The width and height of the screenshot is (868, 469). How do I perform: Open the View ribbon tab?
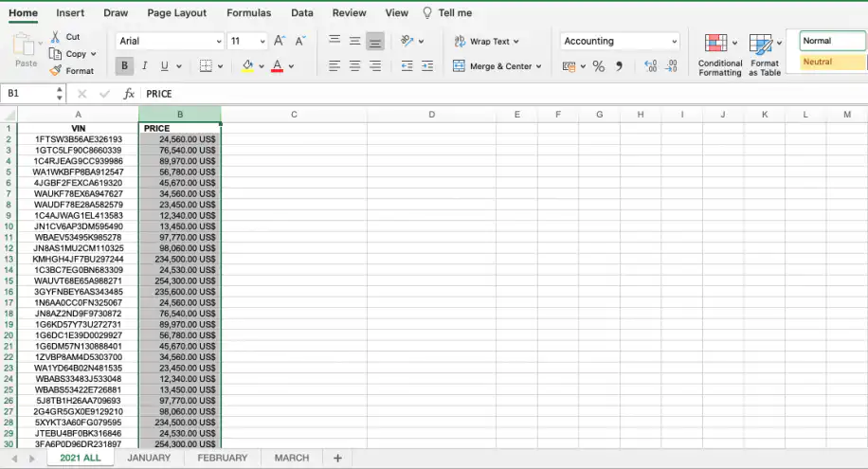click(x=397, y=12)
